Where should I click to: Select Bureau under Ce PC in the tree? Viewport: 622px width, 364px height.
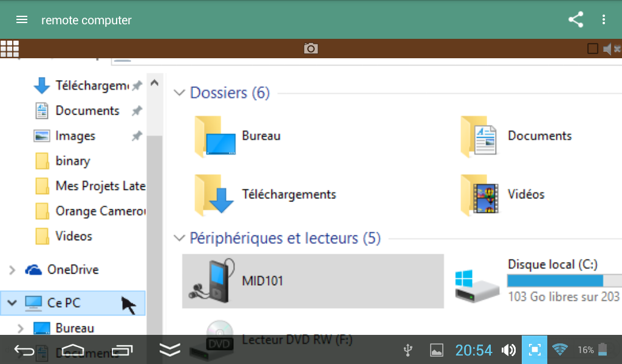pos(75,328)
